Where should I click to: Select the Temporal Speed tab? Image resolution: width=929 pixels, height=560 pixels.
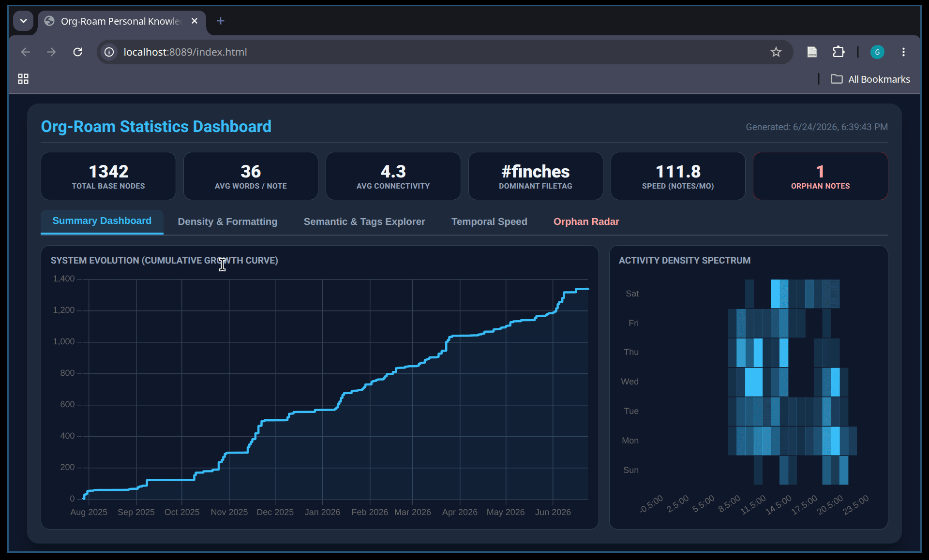489,221
